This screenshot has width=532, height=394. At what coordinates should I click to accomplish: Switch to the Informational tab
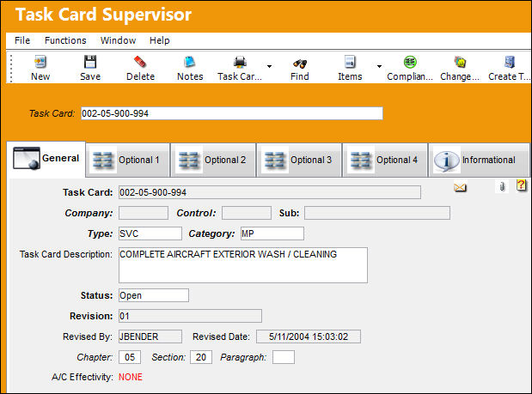(479, 160)
